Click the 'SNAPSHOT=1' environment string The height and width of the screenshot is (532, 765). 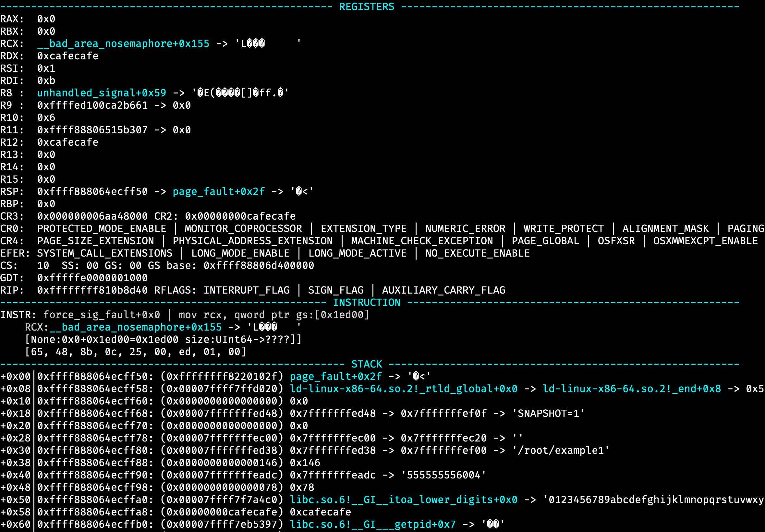click(x=549, y=413)
